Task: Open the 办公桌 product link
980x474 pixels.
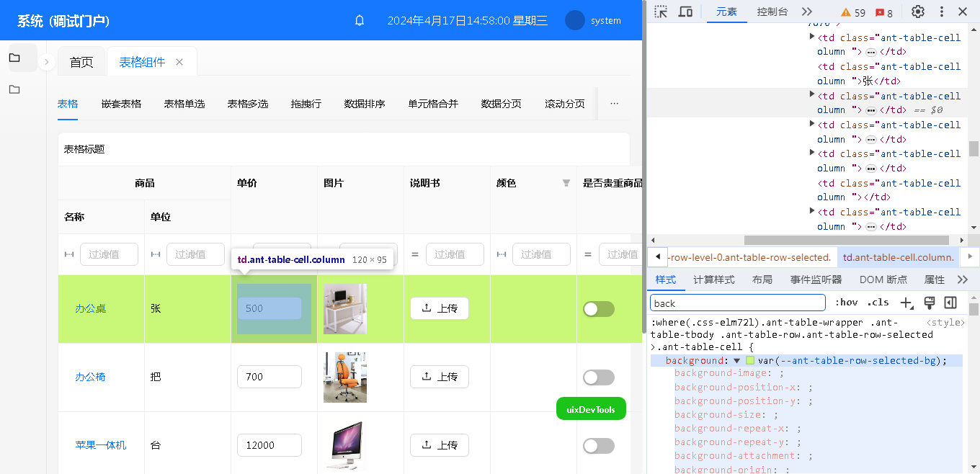Action: (91, 308)
